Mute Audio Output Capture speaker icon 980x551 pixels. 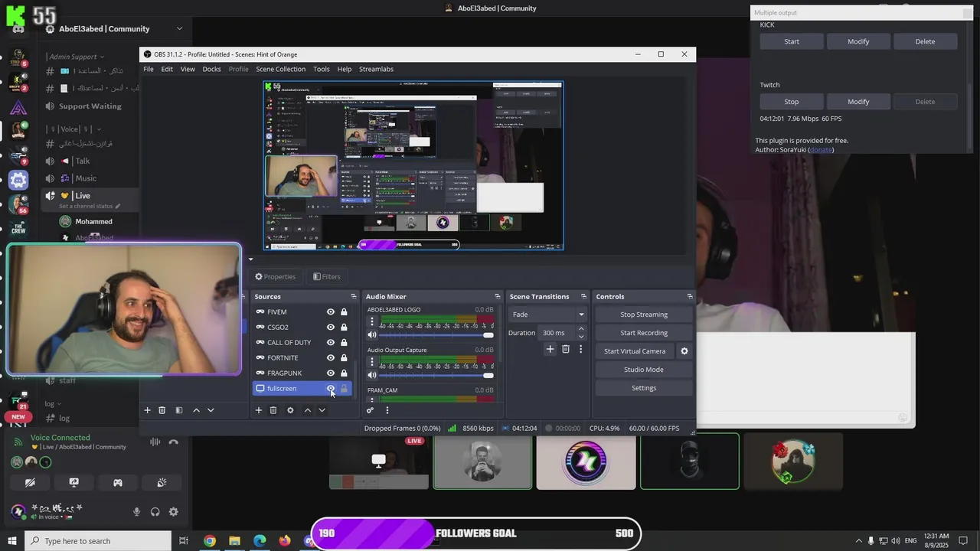click(x=372, y=375)
